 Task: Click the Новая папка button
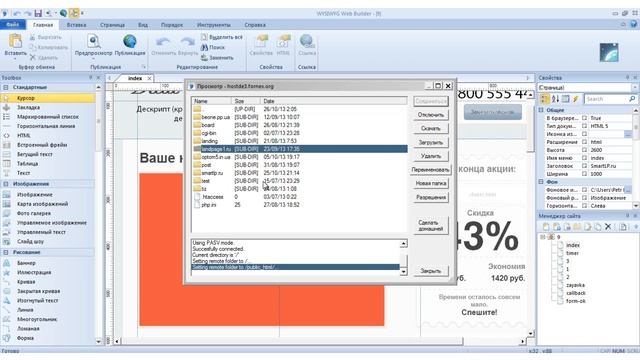(431, 183)
